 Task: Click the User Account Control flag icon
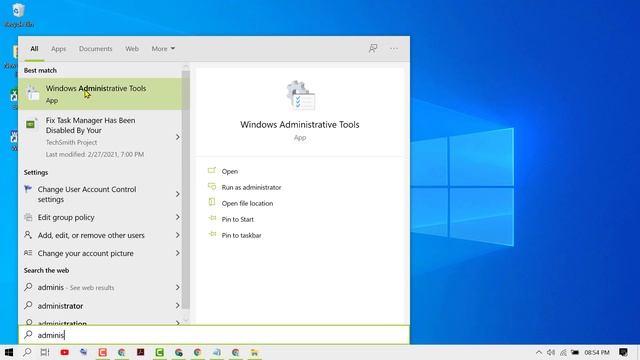tap(28, 189)
